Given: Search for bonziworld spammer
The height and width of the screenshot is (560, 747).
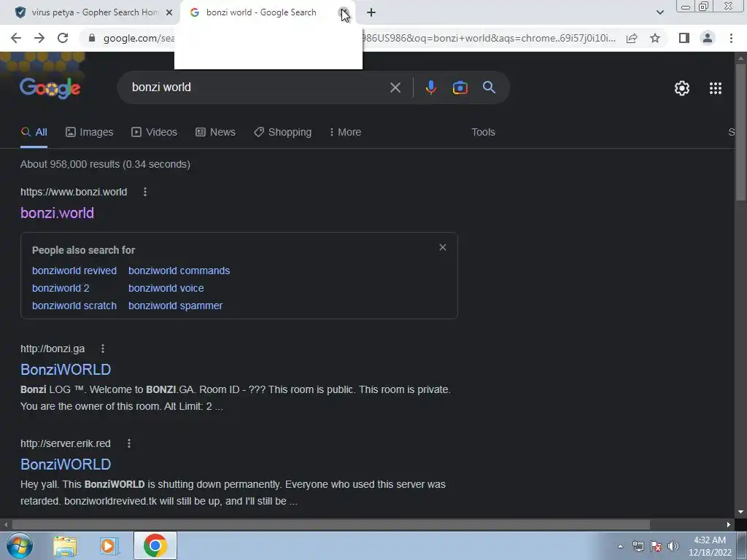Looking at the screenshot, I should (x=175, y=306).
